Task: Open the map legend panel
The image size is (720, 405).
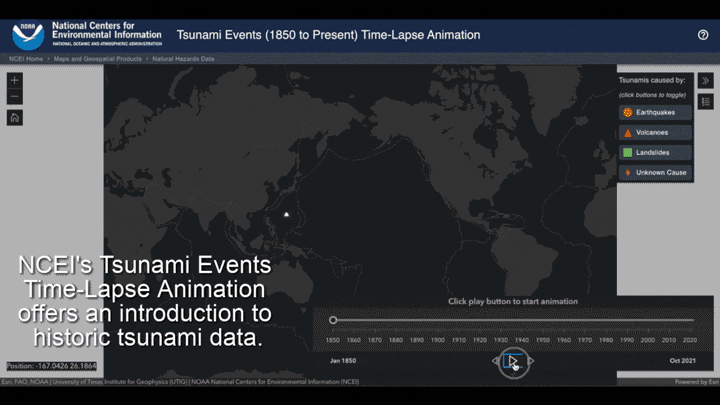Action: click(705, 101)
